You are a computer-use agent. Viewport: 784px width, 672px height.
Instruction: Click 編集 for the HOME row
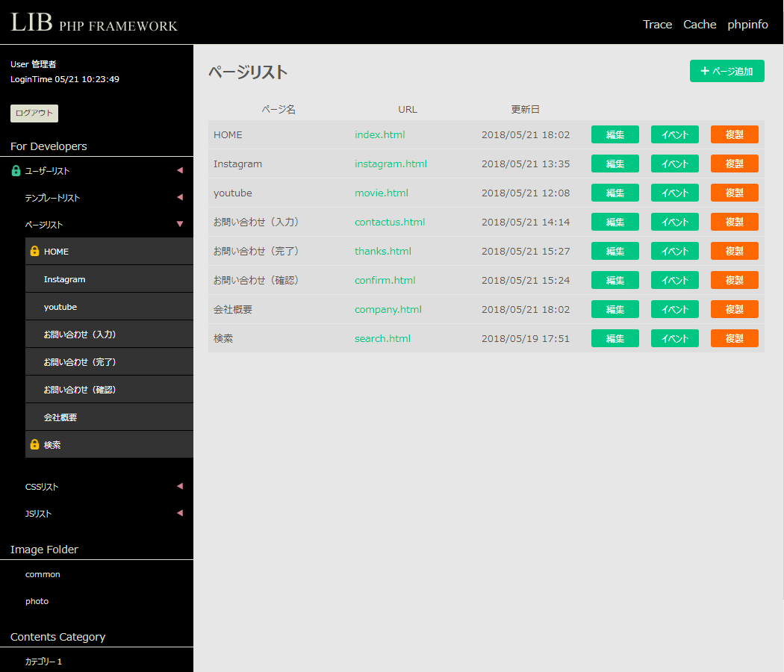[615, 134]
